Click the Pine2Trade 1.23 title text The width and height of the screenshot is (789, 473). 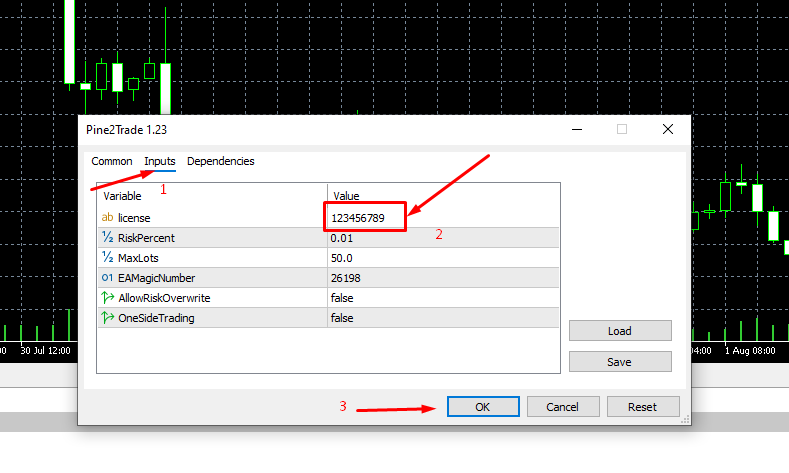pos(126,130)
